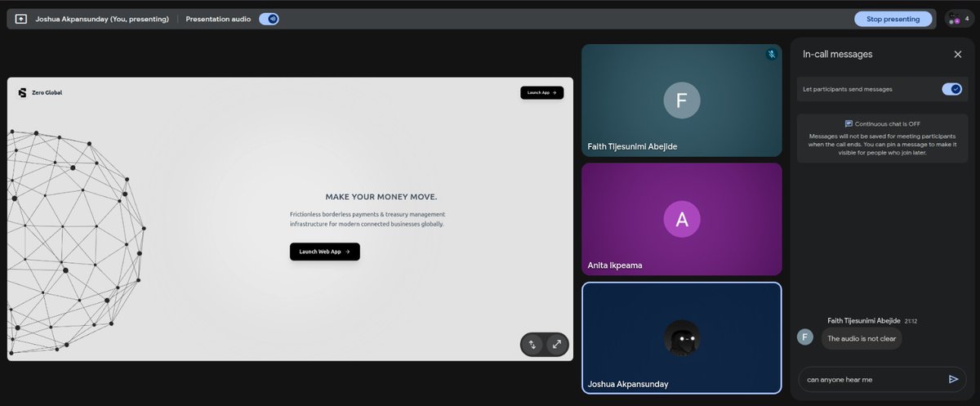The height and width of the screenshot is (406, 980).
Task: Click the presenting screen icon beside Joshua Akpansunday
Action: pyautogui.click(x=21, y=19)
